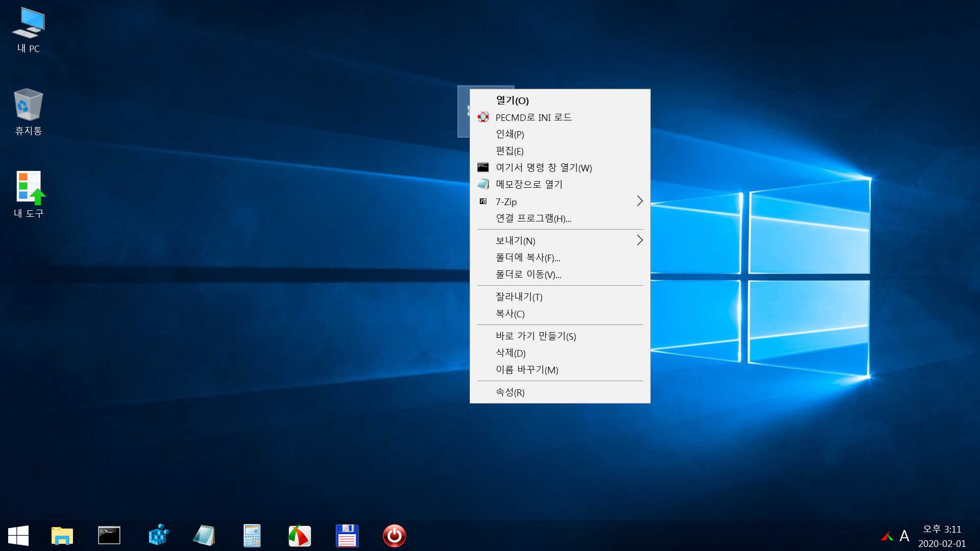Choose 메모장으로 열기 menu entry
This screenshot has height=551, width=980.
(x=560, y=184)
